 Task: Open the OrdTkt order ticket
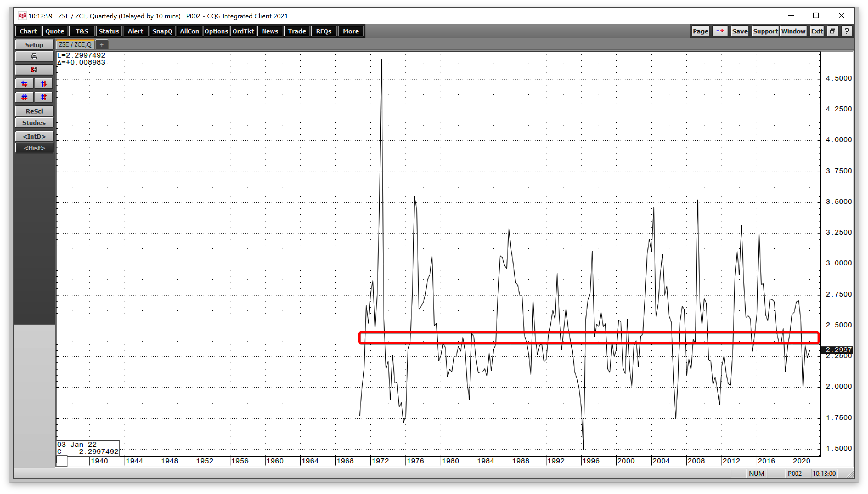tap(243, 31)
